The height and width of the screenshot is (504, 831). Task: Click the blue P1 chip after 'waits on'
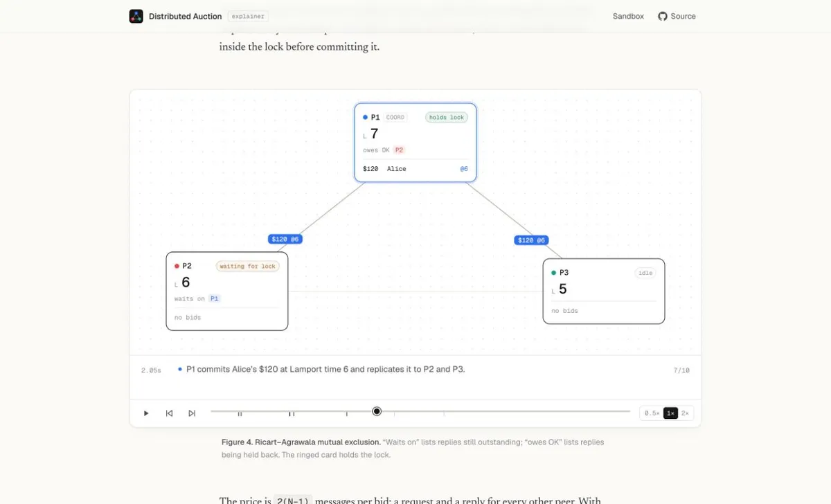click(x=215, y=298)
